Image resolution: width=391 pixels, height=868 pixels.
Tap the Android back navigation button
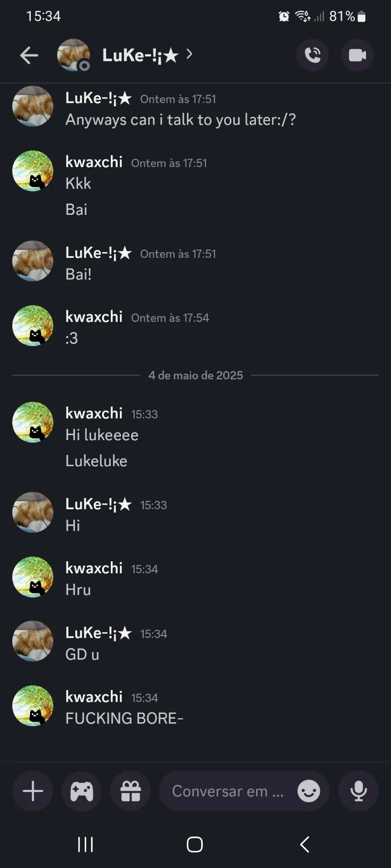pyautogui.click(x=305, y=845)
